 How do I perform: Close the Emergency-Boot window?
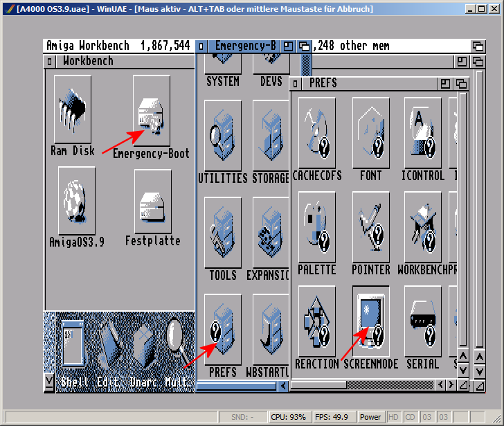(x=201, y=46)
